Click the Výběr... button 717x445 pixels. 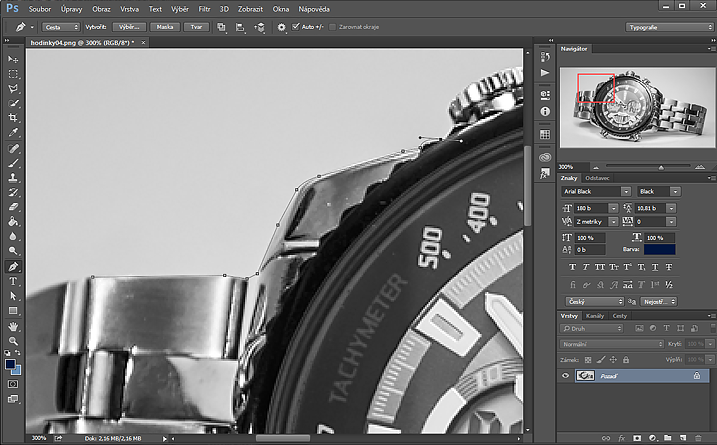(x=129, y=27)
